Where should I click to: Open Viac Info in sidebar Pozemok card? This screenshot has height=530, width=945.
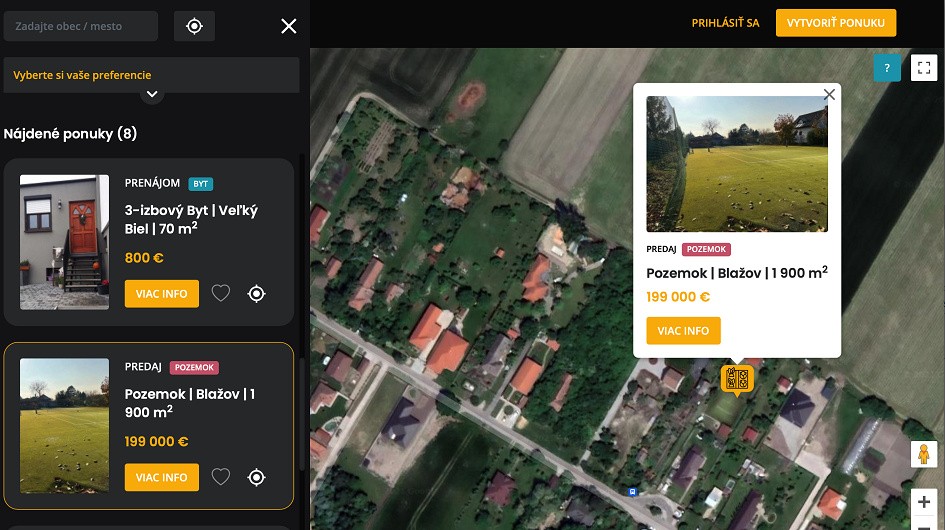(x=161, y=477)
